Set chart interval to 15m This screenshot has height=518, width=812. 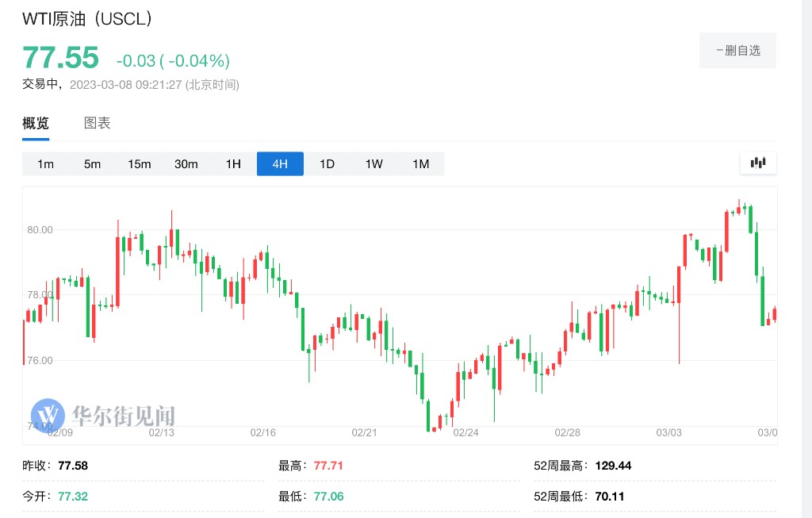tap(139, 164)
